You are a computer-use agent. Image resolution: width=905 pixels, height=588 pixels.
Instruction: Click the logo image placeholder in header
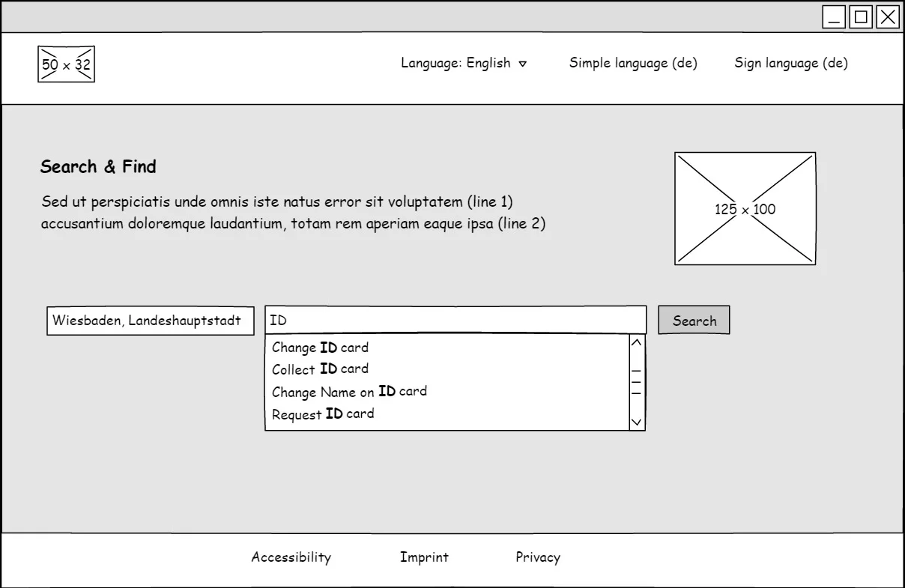coord(66,64)
